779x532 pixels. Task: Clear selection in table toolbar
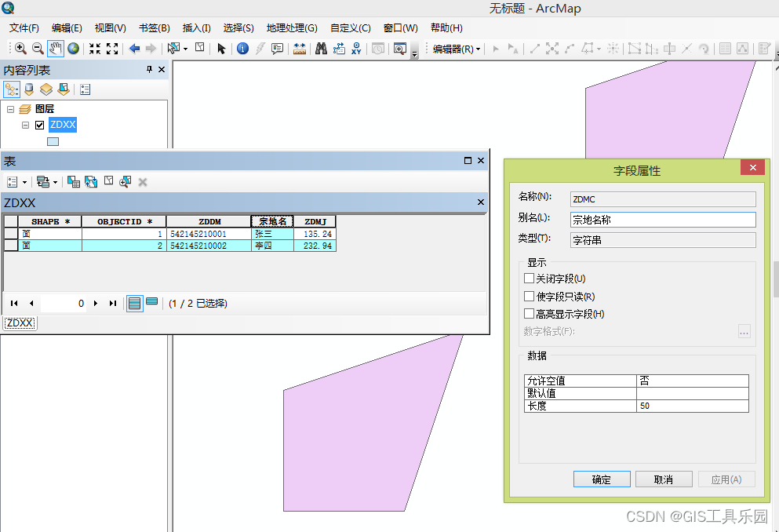(109, 181)
